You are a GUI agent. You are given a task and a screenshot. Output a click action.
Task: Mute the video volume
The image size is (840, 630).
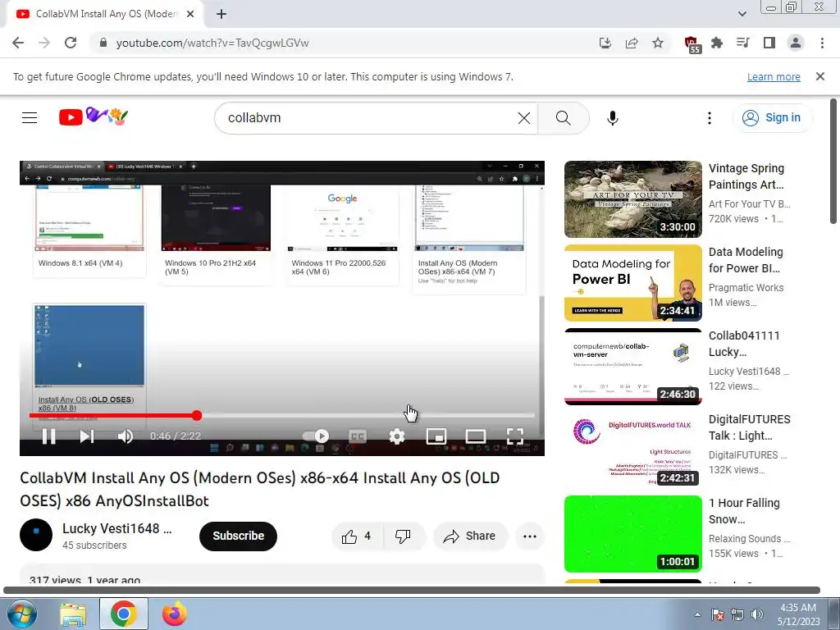(126, 436)
